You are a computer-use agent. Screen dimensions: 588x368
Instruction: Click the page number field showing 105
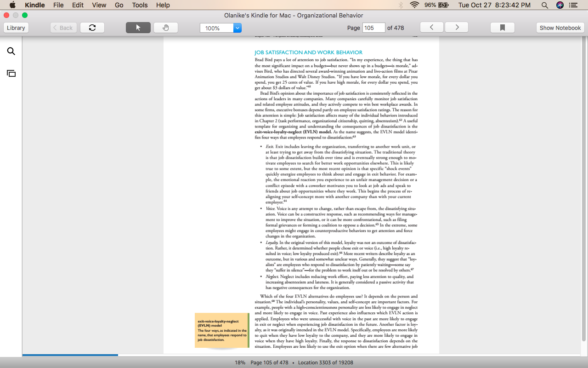(374, 28)
